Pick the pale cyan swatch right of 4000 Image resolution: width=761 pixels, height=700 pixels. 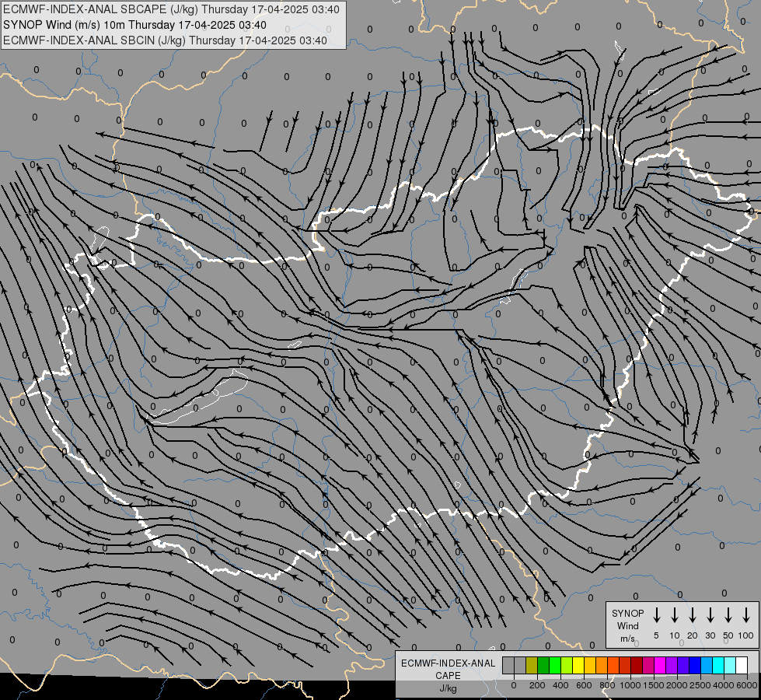click(731, 665)
